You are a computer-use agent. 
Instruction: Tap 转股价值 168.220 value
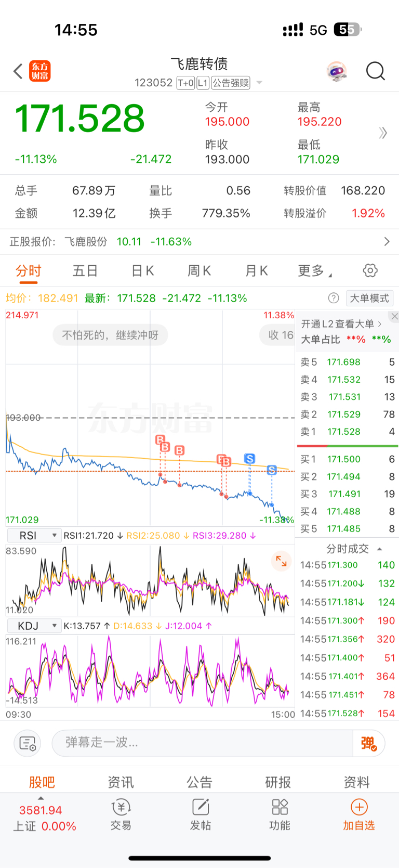coord(363,191)
